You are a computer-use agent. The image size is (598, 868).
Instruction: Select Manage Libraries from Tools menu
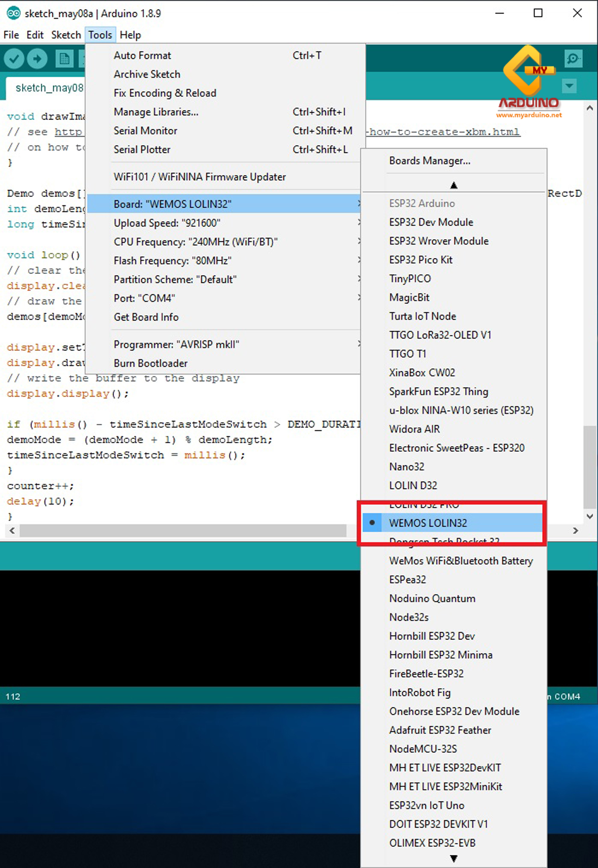pos(156,112)
